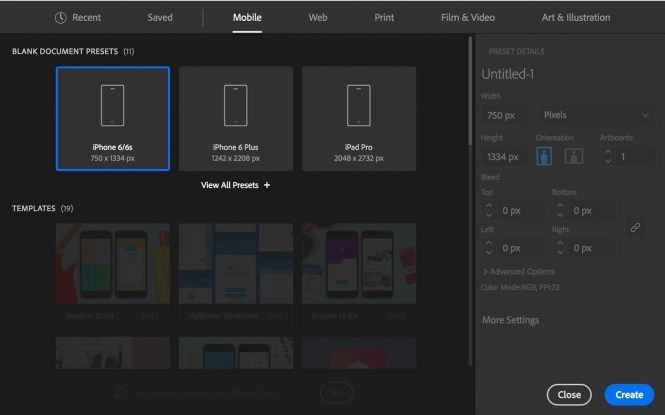
Task: Click the clock icon beside Recent
Action: pyautogui.click(x=60, y=17)
